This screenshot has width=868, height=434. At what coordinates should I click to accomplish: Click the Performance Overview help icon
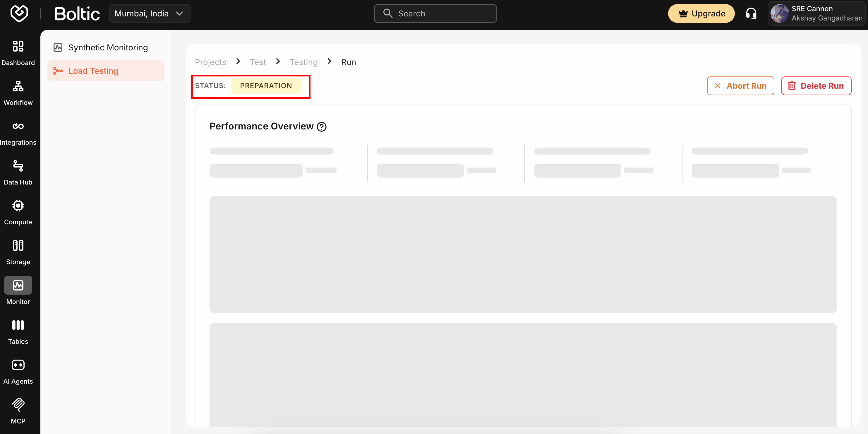[321, 127]
